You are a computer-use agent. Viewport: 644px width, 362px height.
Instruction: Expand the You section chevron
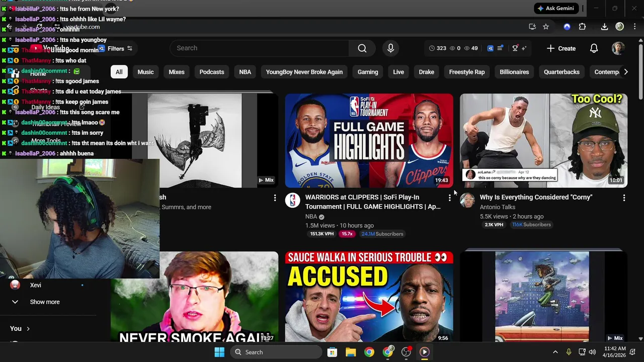point(28,328)
